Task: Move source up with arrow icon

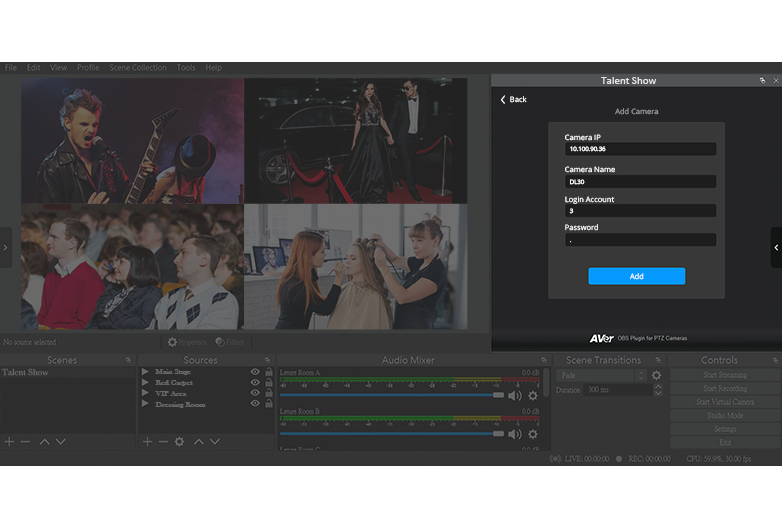Action: pyautogui.click(x=198, y=441)
